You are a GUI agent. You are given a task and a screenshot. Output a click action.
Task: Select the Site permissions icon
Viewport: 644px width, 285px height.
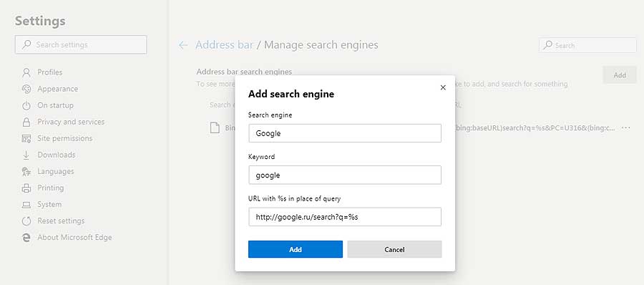(26, 139)
